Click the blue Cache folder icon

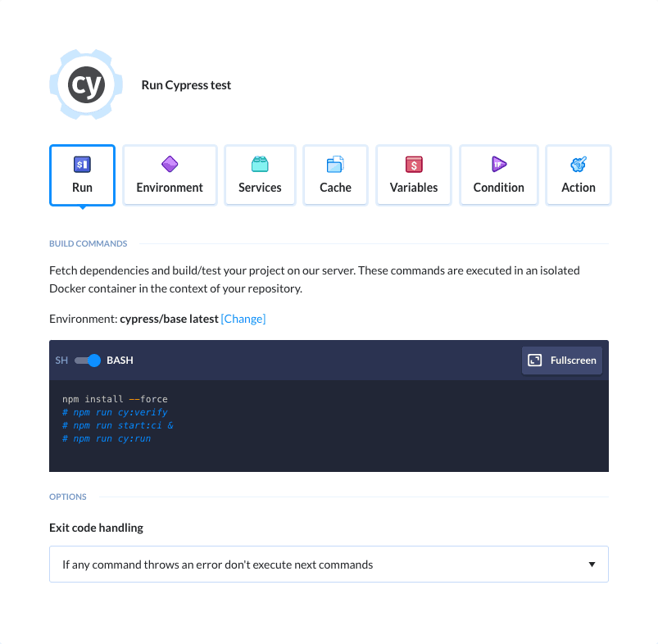click(335, 165)
